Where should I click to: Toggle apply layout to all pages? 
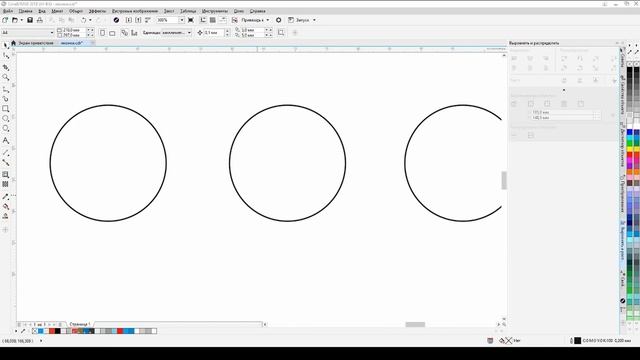124,33
